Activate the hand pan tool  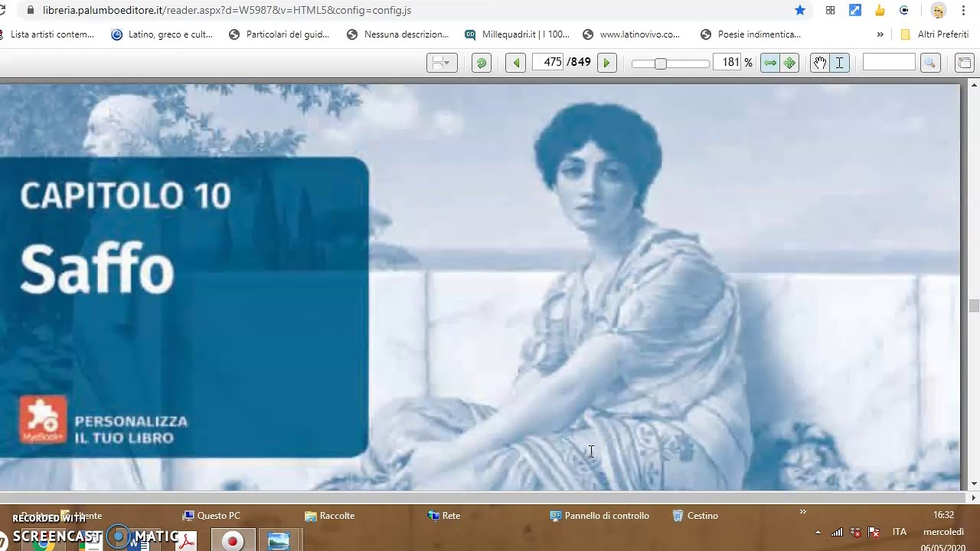[820, 63]
